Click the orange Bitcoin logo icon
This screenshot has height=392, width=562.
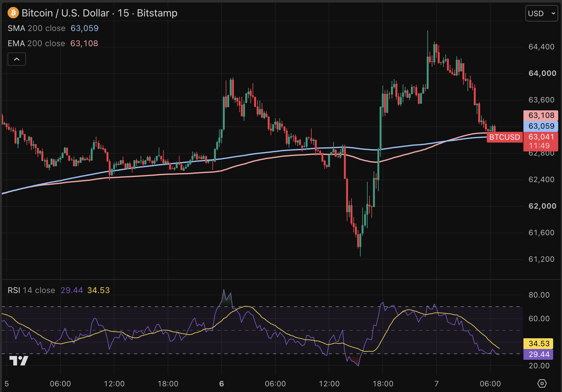[13, 13]
